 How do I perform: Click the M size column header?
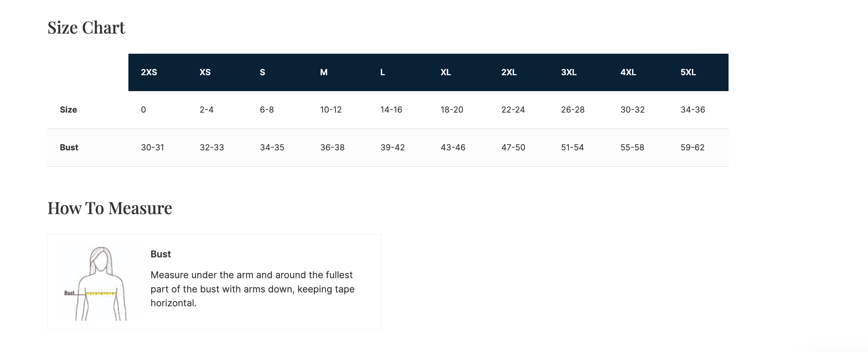[x=324, y=72]
